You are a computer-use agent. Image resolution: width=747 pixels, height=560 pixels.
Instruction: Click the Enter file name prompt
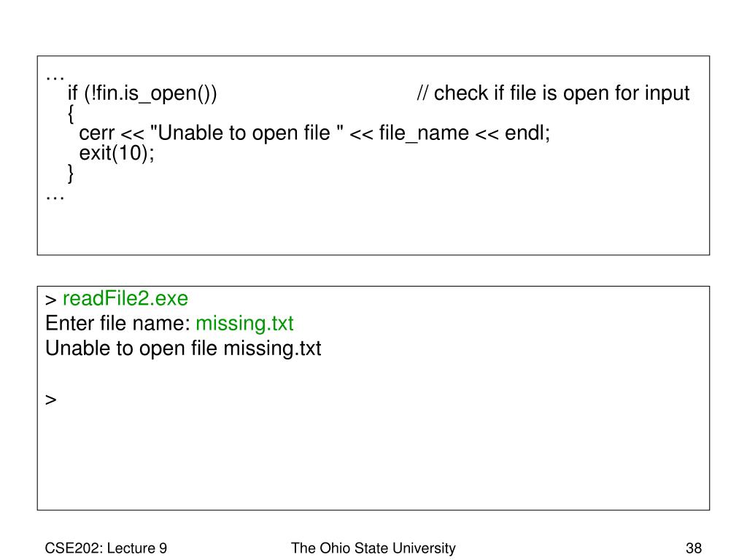tap(117, 324)
